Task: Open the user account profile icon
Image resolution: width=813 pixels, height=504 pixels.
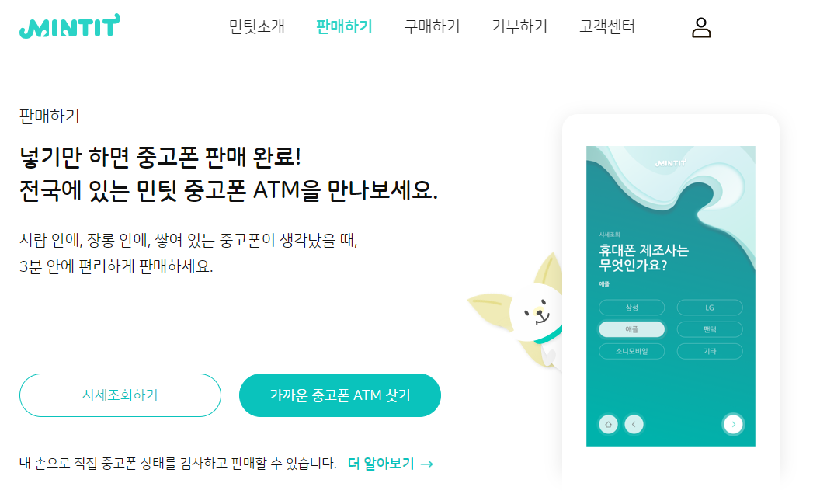Action: [701, 27]
